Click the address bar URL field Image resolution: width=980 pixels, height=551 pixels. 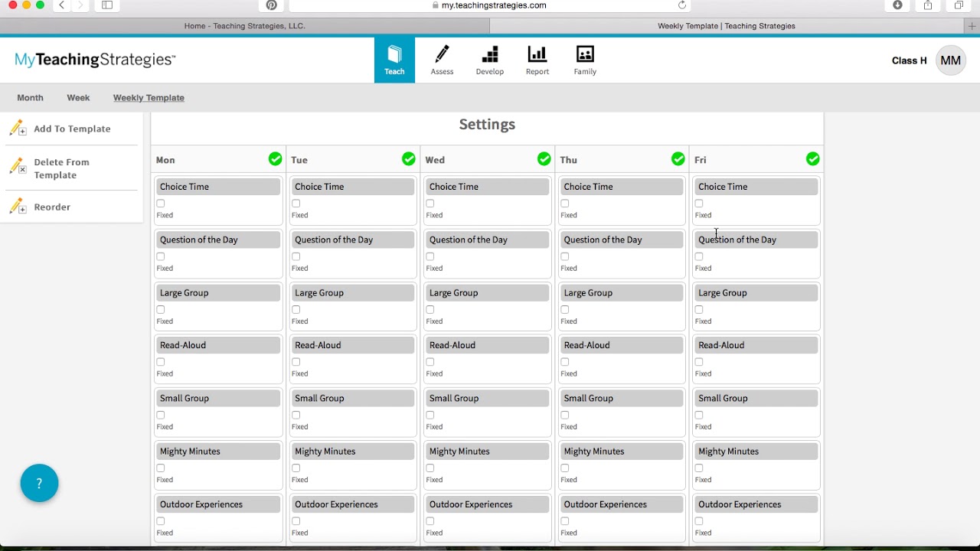pos(488,5)
